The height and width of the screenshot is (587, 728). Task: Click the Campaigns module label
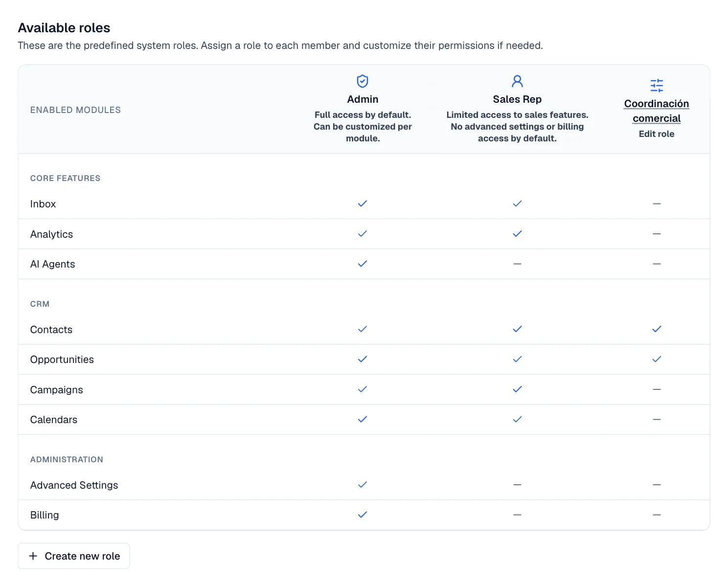(x=57, y=390)
